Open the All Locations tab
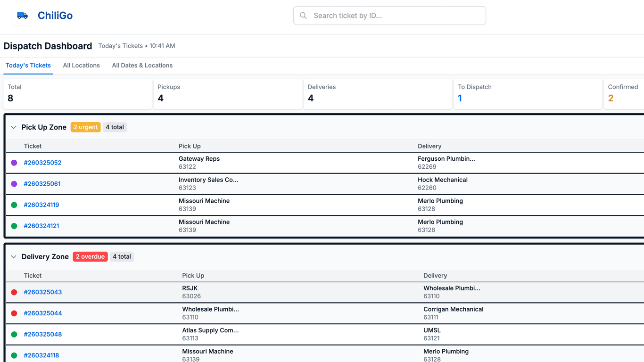This screenshot has height=362, width=644. 82,66
